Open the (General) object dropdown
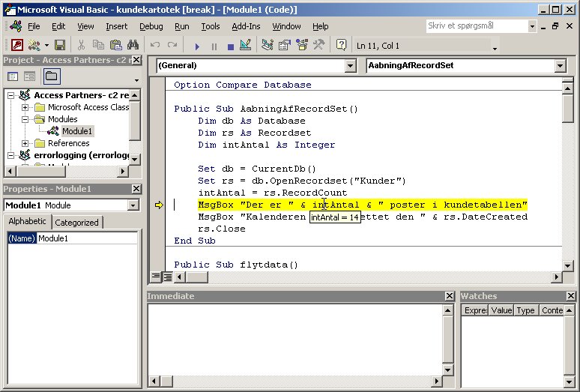 (350, 66)
